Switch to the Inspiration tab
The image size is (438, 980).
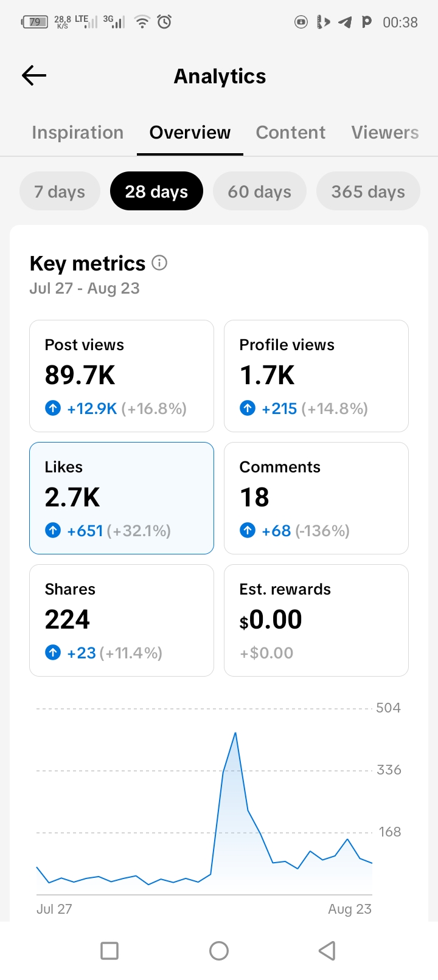[78, 133]
